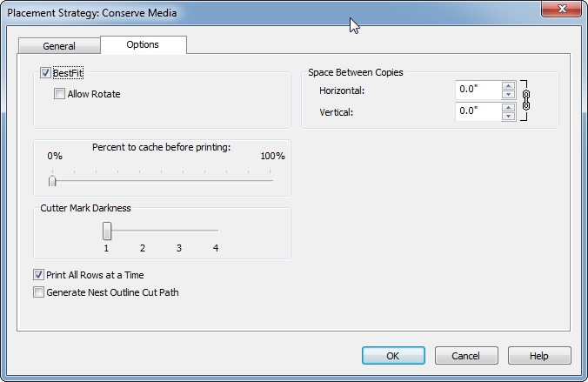Confirm settings with the OK button
Screen dimensions: 588x382
click(x=393, y=355)
